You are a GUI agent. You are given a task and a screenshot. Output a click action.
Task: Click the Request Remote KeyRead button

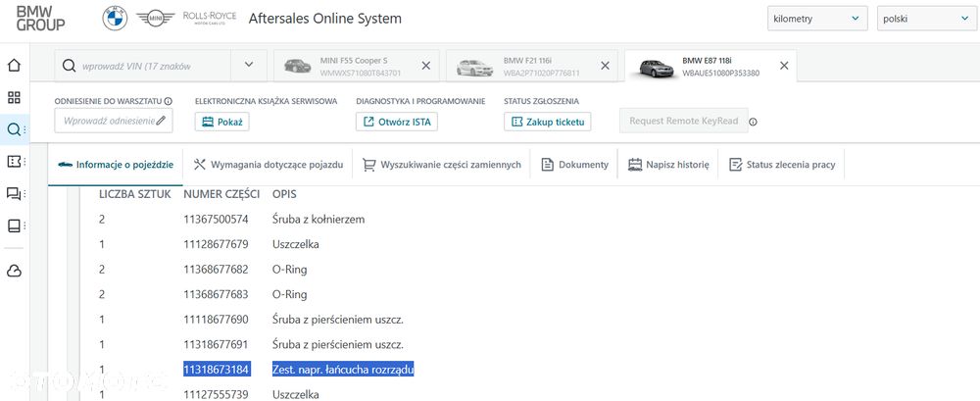point(684,121)
